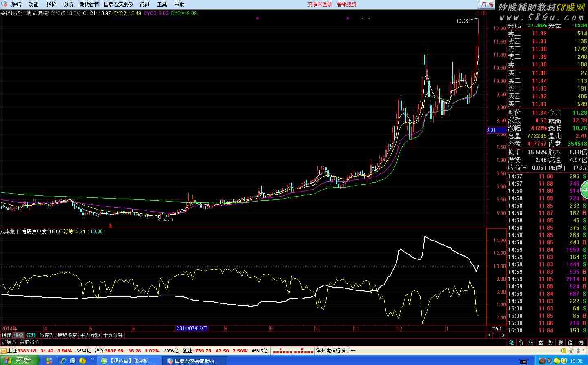The height and width of the screenshot is (365, 588).
Task: Click the CYC(5,13,34) indicator label
Action: (65, 13)
